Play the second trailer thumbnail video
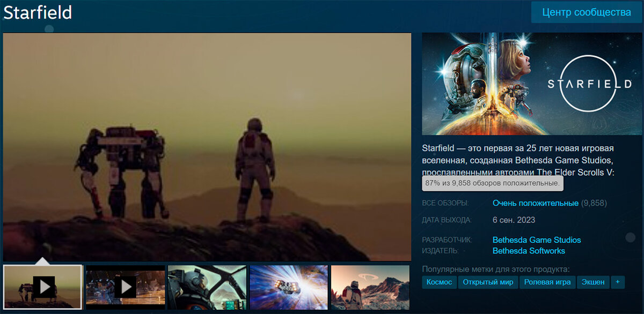The height and width of the screenshot is (314, 644). 126,287
